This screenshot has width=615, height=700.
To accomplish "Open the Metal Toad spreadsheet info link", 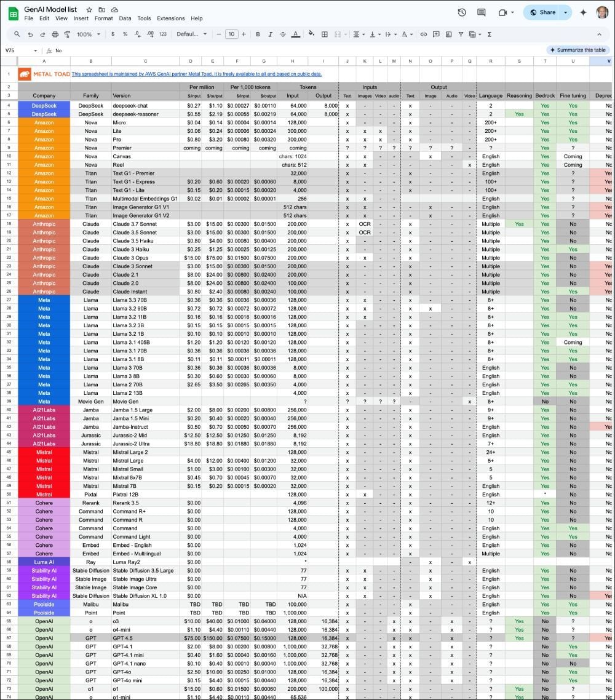I will point(196,74).
